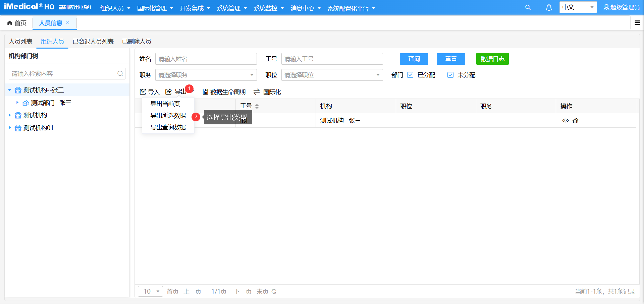Click the 查询 button
The width and height of the screenshot is (644, 304).
414,59
